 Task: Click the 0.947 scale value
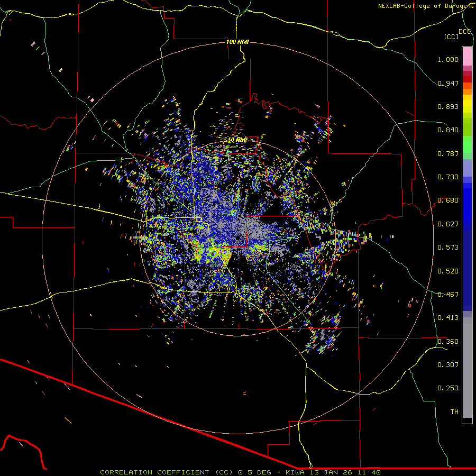[448, 83]
